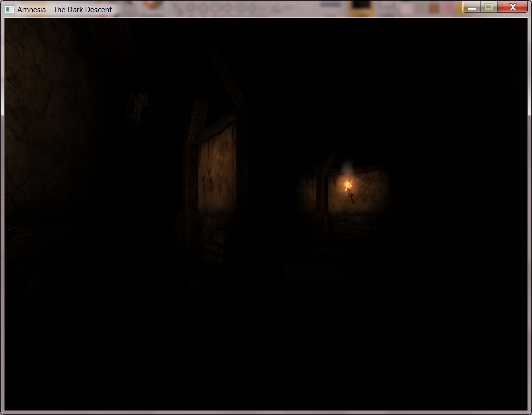Click the left vertical post of door frame
This screenshot has height=415, width=532.
192,168
